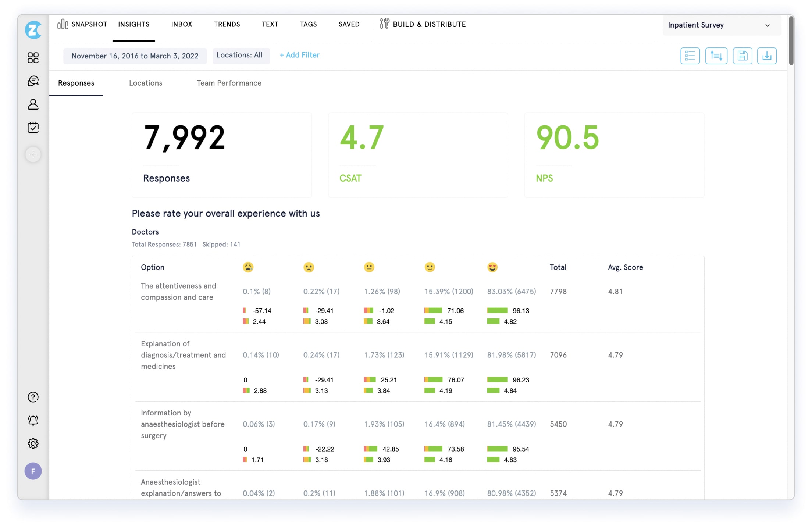The height and width of the screenshot is (528, 812).
Task: Open the Inpatient Survey dropdown
Action: pyautogui.click(x=722, y=25)
